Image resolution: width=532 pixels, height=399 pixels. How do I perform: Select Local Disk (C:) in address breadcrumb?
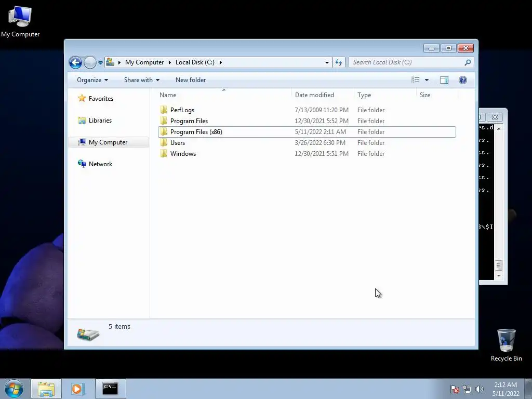point(195,62)
